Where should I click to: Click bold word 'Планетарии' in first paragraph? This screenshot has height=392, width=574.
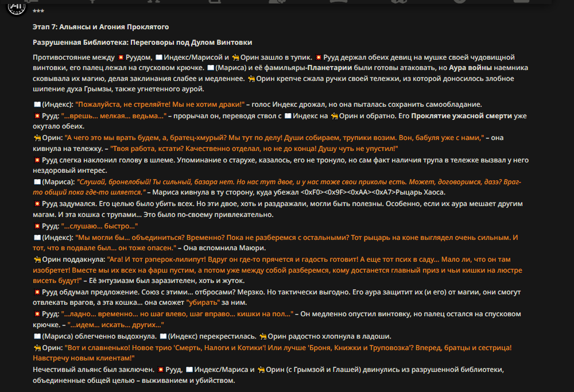pos(329,68)
